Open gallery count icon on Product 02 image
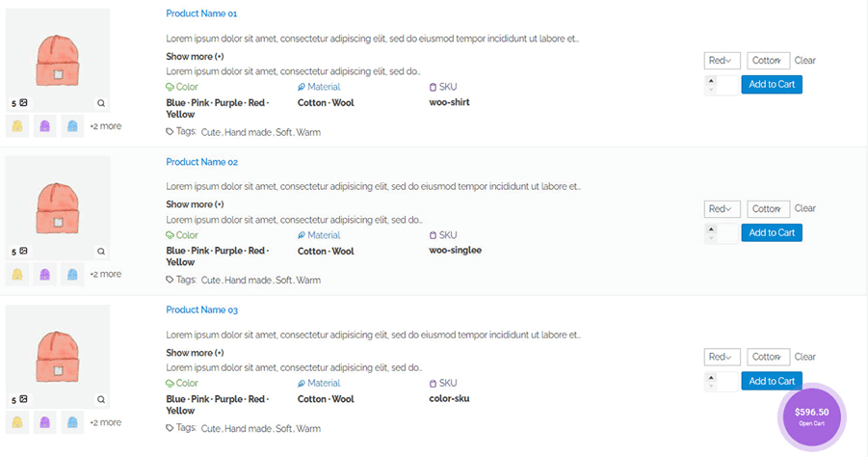This screenshot has height=457, width=868. point(23,252)
